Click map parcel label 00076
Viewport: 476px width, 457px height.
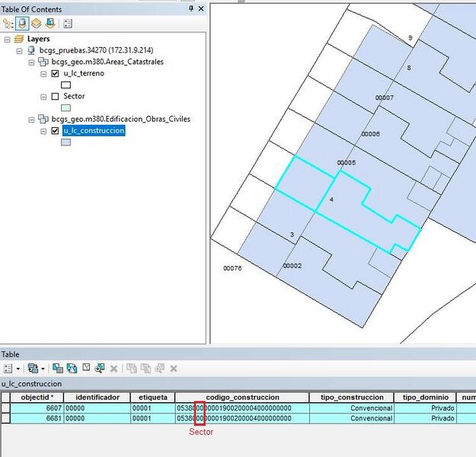(x=232, y=268)
